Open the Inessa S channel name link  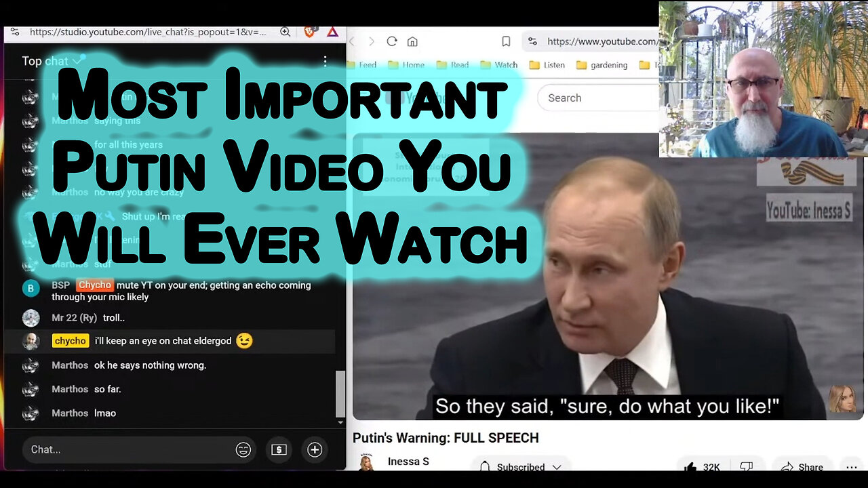[408, 462]
